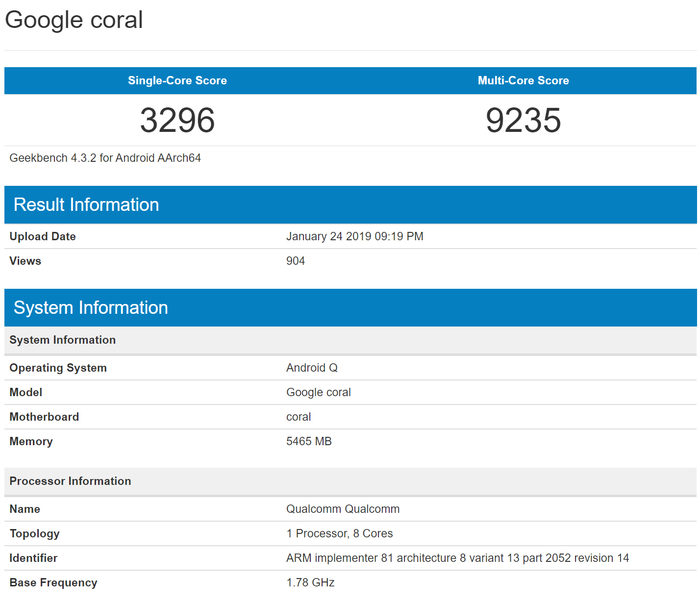700x606 pixels.
Task: Click the Motherboard row label
Action: [44, 417]
